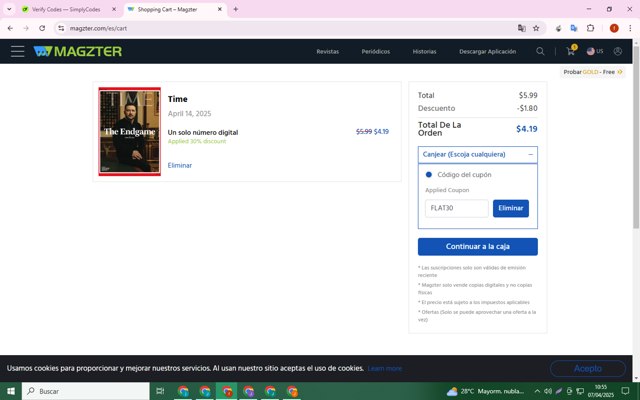Show hidden system tray icons

(537, 391)
